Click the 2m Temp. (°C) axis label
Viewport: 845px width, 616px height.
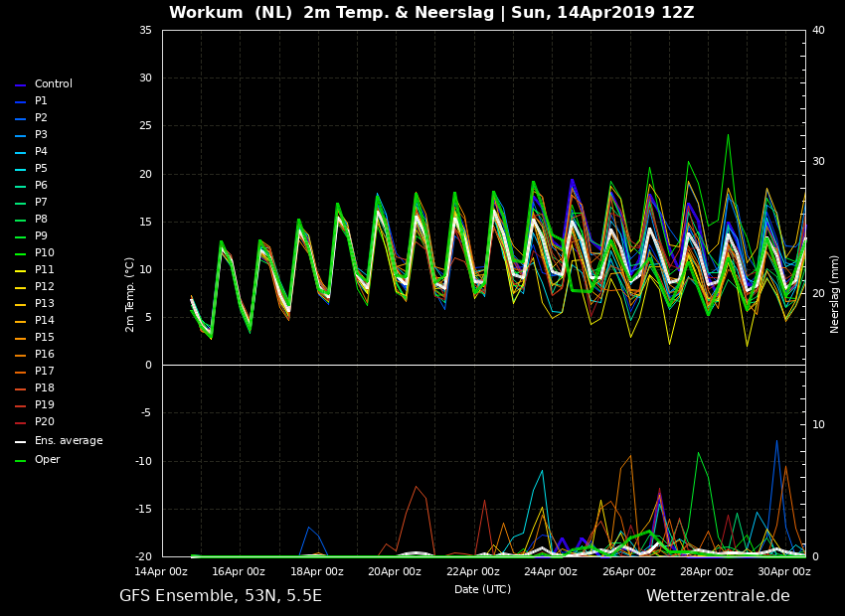pyautogui.click(x=130, y=294)
